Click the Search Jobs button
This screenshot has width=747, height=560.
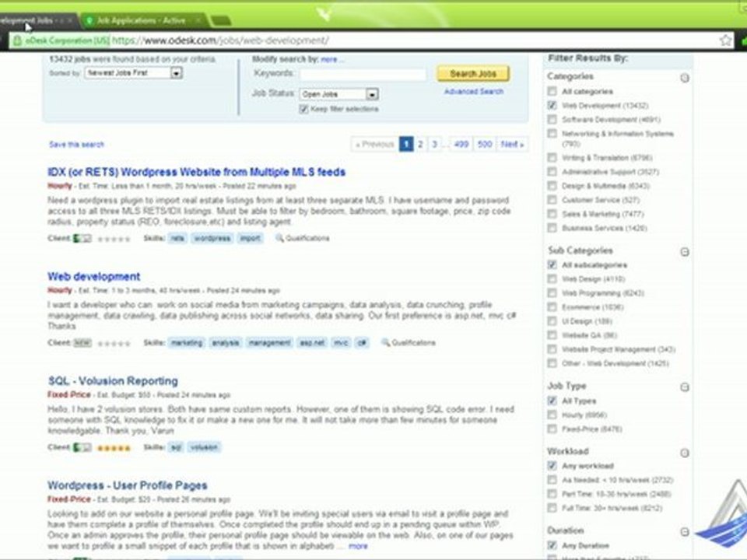point(473,74)
